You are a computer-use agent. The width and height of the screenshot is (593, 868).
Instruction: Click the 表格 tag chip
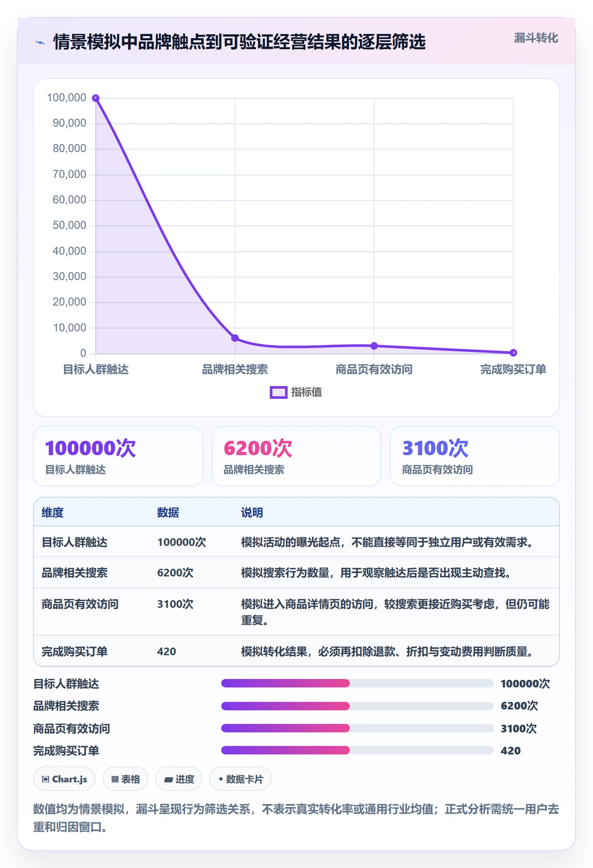click(x=125, y=779)
